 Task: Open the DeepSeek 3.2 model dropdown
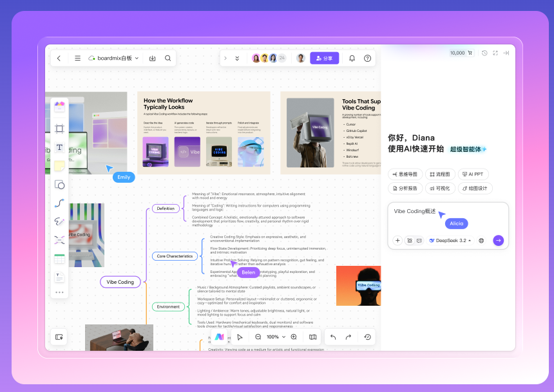point(450,241)
